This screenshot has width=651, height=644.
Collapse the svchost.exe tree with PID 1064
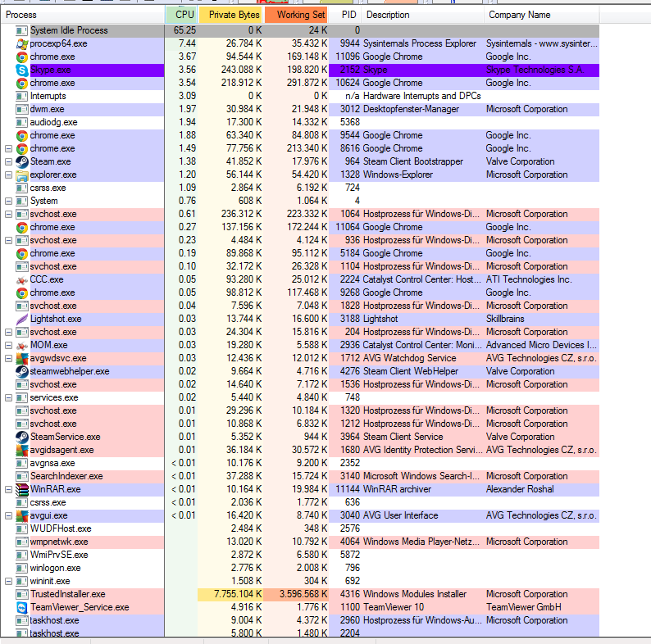click(x=8, y=214)
